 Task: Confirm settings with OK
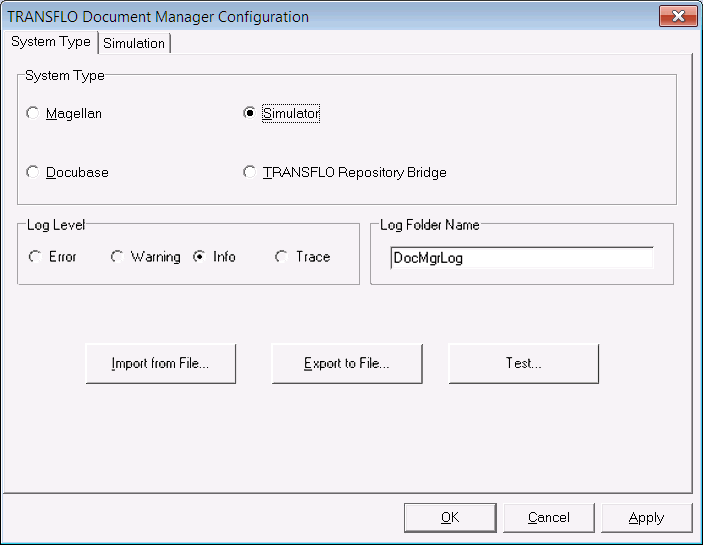coord(450,518)
